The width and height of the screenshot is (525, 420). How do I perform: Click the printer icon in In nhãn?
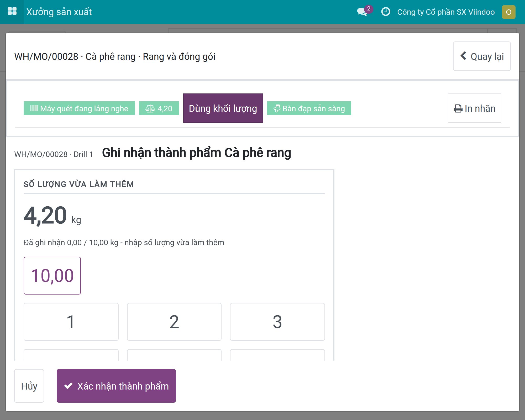[x=458, y=109]
